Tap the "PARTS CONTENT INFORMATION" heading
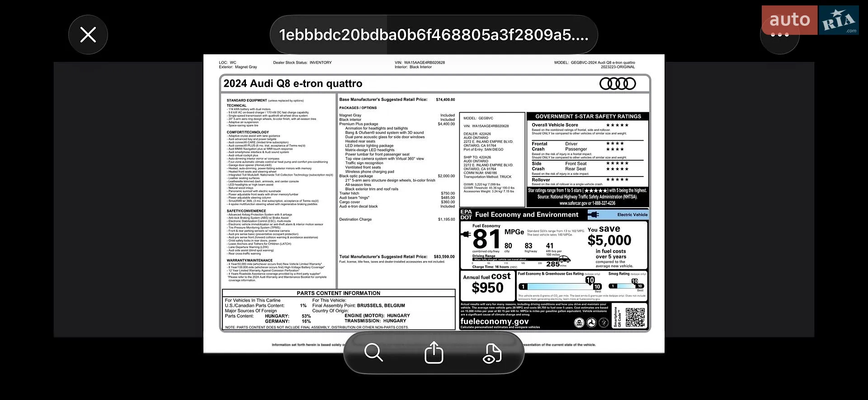868x400 pixels. (339, 293)
